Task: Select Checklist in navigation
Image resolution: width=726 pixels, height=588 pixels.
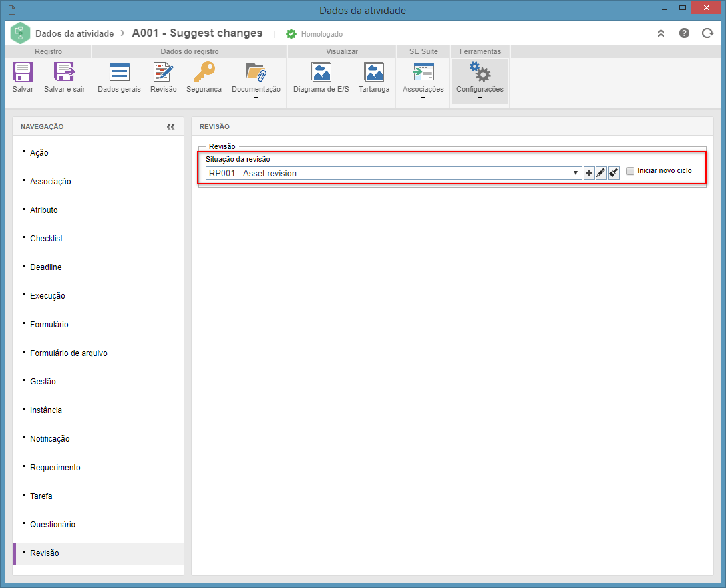Action: (47, 238)
